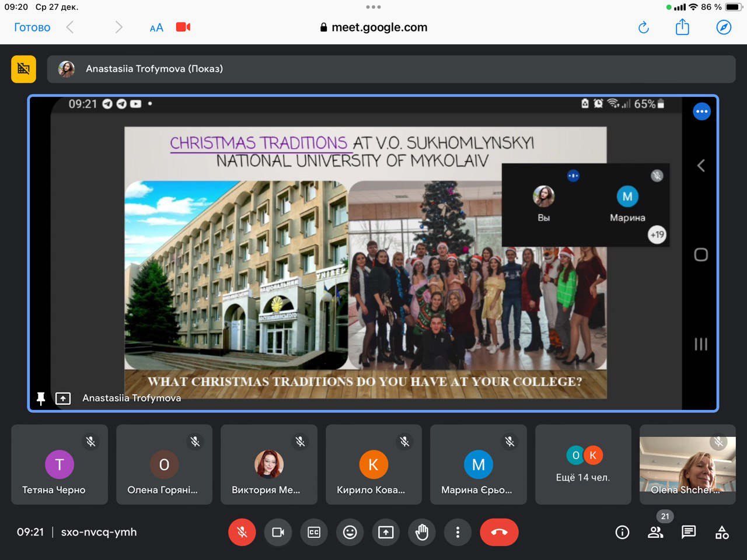
Task: Leave the call with the red hang-up button
Action: click(x=499, y=532)
